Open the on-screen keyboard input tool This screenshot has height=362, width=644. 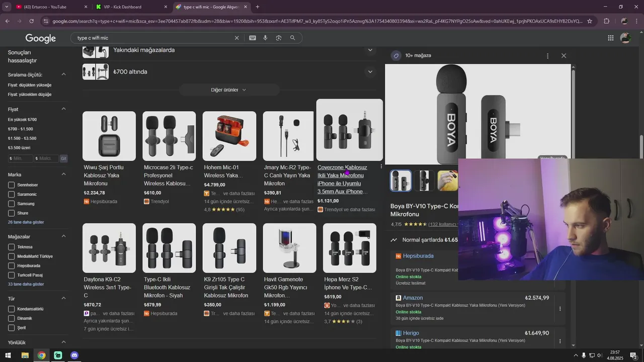click(253, 38)
